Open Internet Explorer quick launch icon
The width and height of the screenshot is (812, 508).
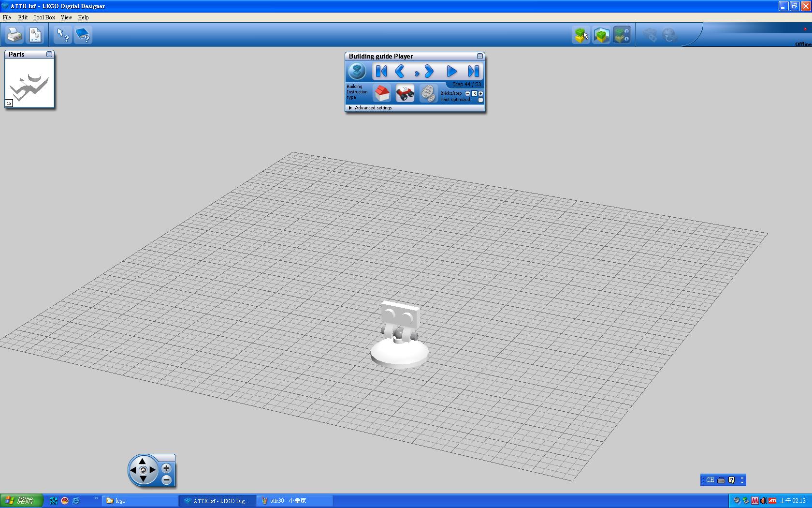(76, 501)
